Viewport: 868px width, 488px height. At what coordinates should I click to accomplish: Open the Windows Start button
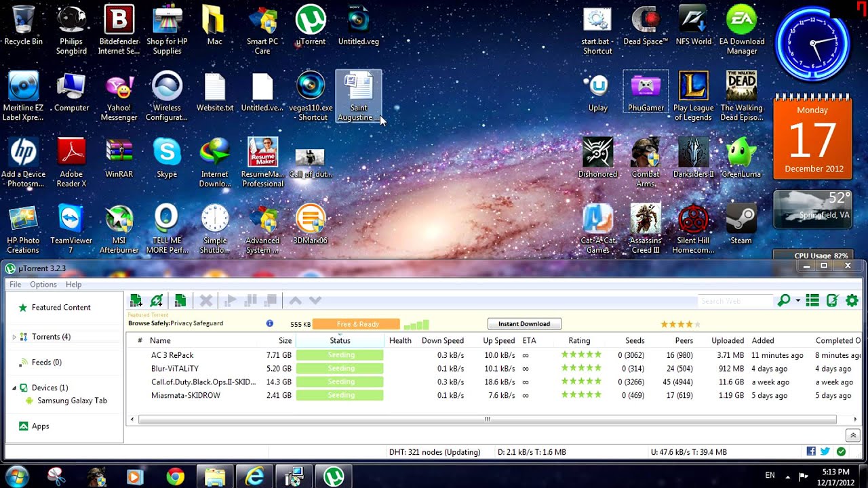tap(16, 476)
